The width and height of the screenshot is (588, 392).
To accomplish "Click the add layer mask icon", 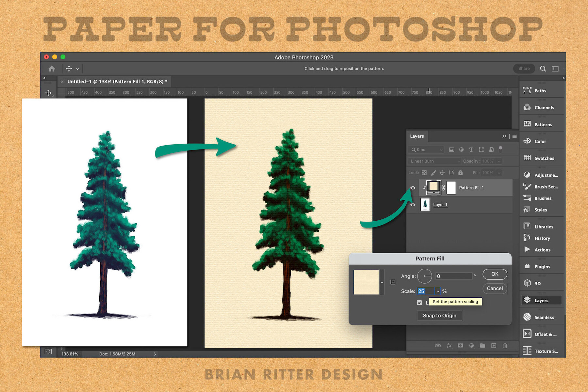I will (x=460, y=345).
